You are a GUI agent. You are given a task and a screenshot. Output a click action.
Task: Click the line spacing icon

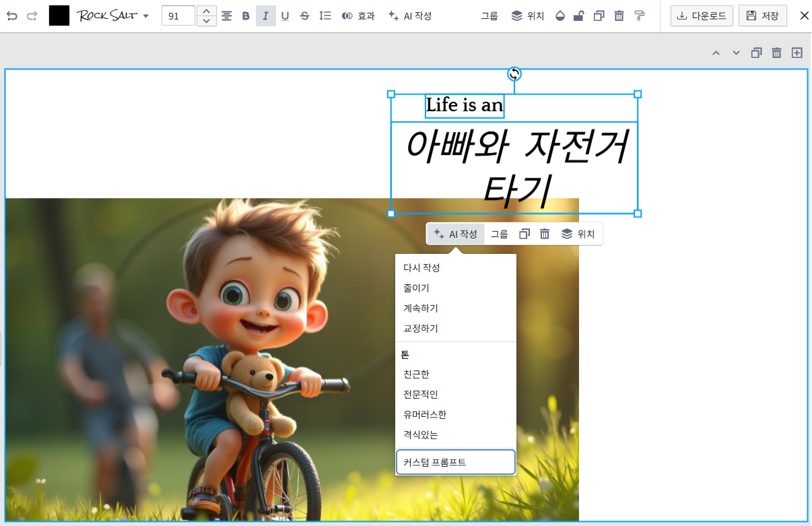[325, 15]
